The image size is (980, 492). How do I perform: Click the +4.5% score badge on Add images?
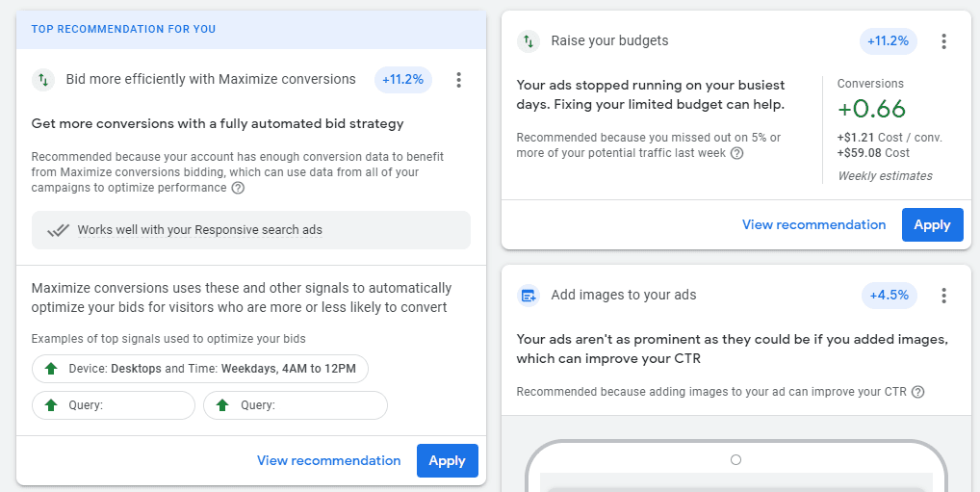890,295
